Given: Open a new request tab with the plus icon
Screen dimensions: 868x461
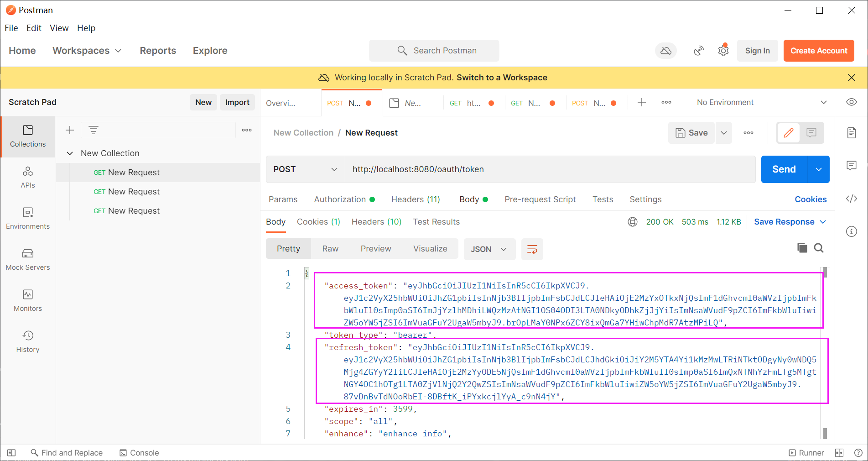Looking at the screenshot, I should (642, 102).
